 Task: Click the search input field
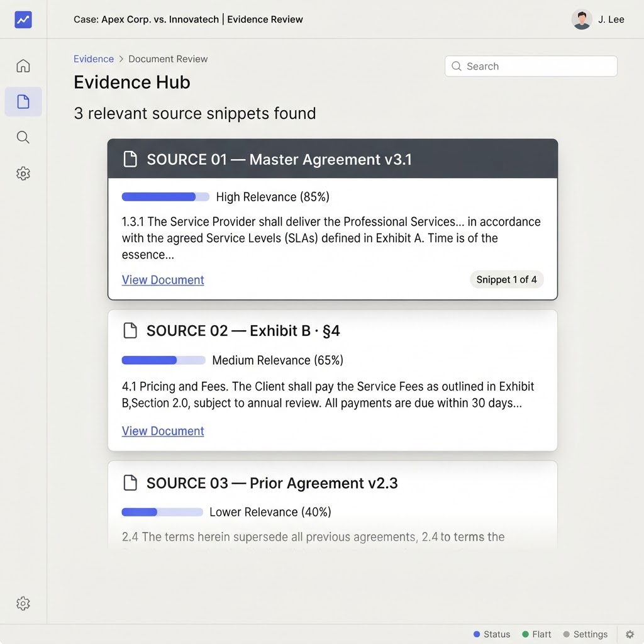click(531, 66)
